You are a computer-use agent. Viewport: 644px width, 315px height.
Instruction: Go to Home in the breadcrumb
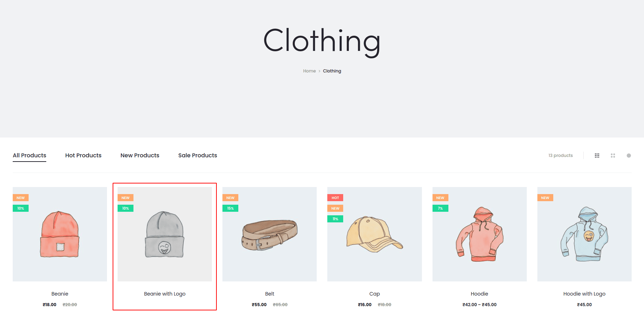click(x=309, y=71)
